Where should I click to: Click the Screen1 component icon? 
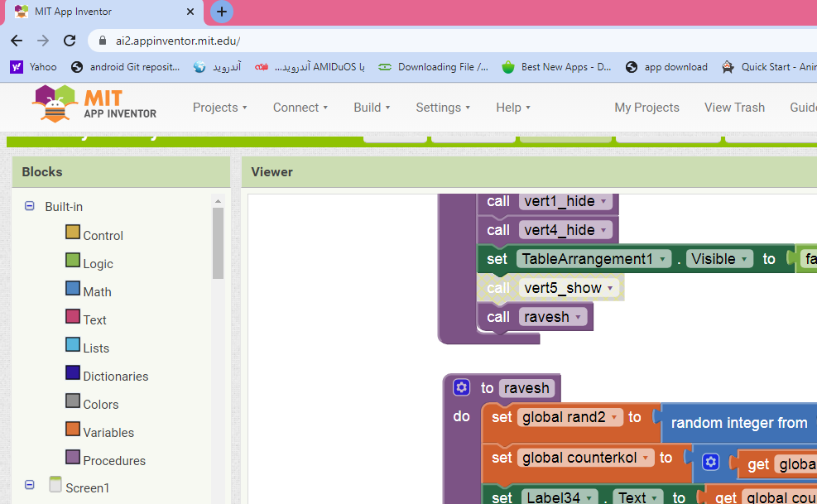coord(55,486)
